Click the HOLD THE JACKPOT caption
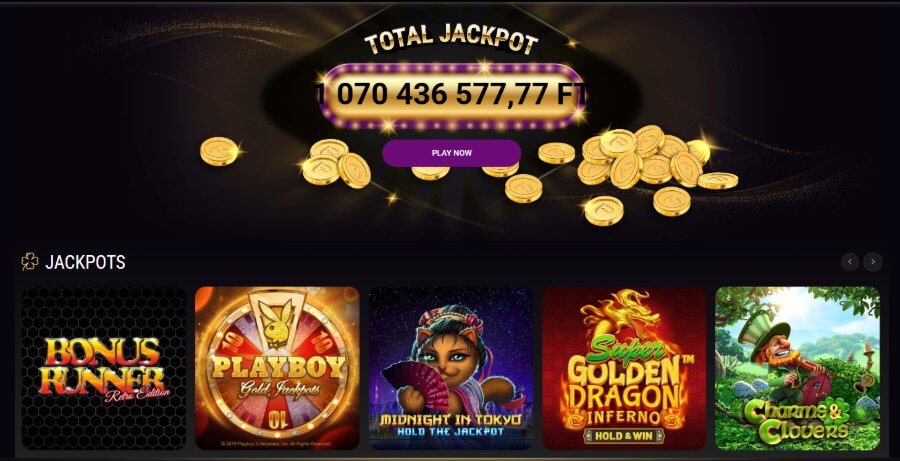Screen dimensions: 900x461 pos(451,432)
